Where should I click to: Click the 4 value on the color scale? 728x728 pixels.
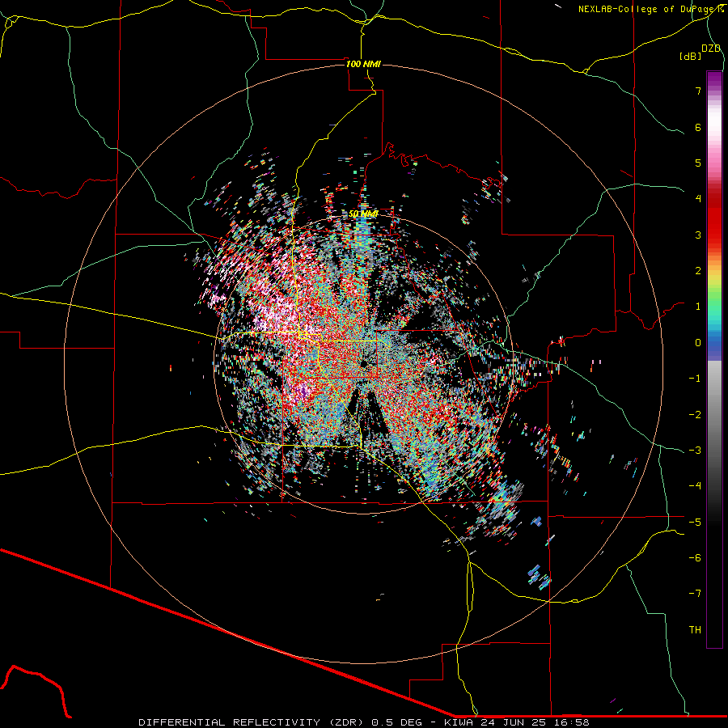point(698,199)
